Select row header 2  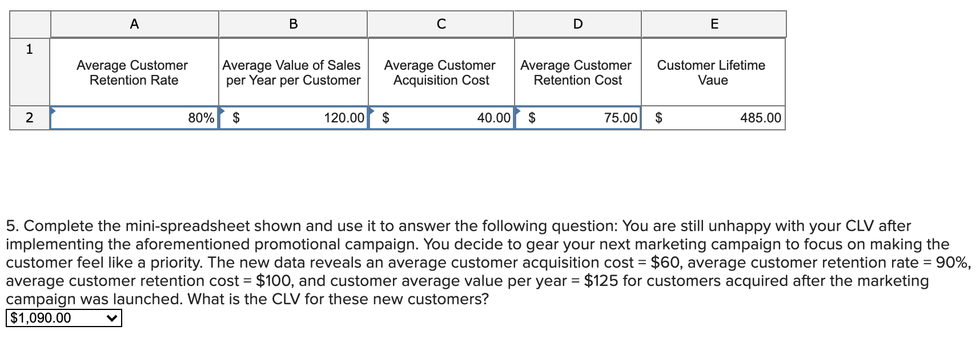pos(29,118)
